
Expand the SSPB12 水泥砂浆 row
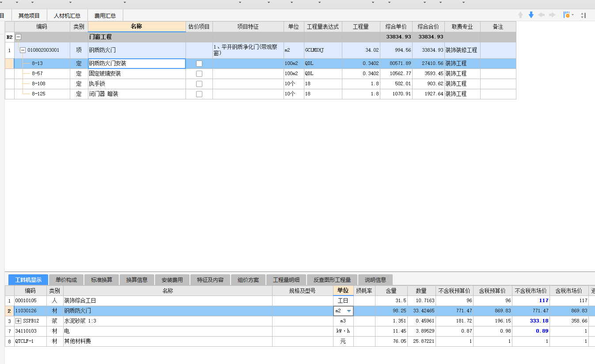(x=19, y=321)
